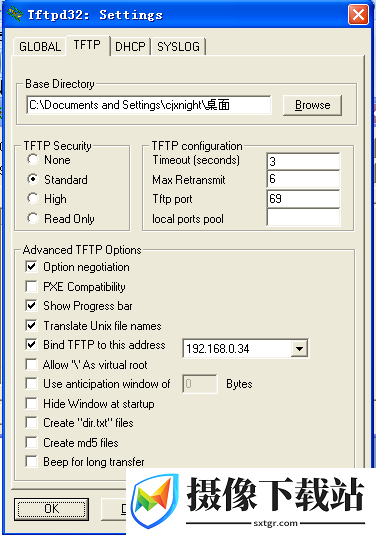Image resolution: width=376 pixels, height=535 pixels.
Task: Open the SYSLOG tab
Action: tap(178, 47)
